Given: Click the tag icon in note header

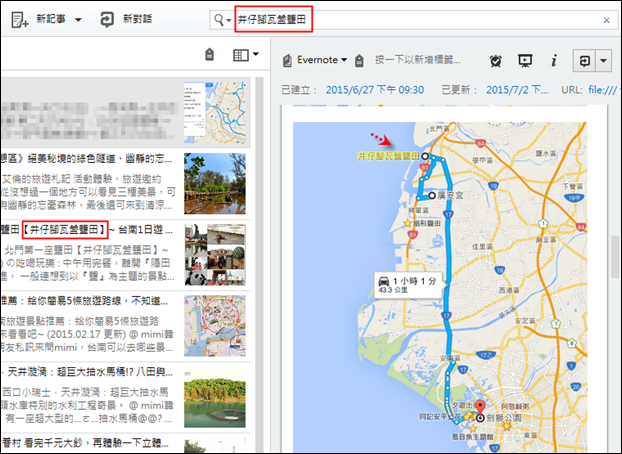Looking at the screenshot, I should click(x=359, y=61).
